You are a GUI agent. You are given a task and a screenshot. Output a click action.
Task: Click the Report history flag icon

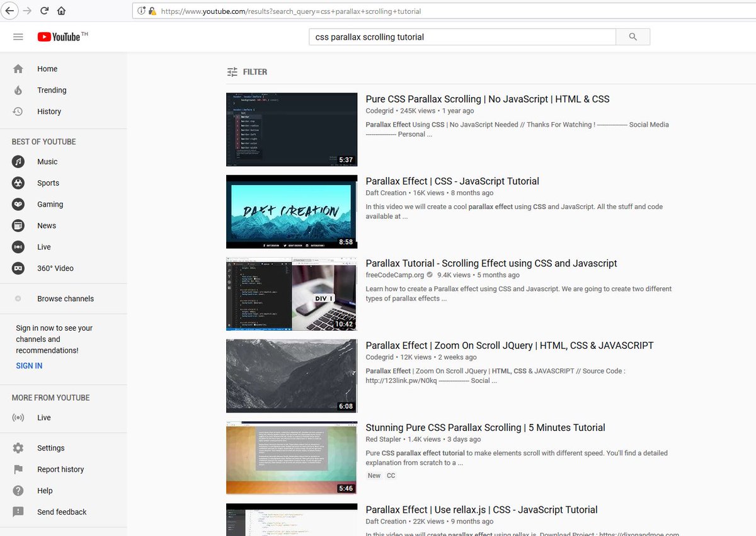(18, 469)
